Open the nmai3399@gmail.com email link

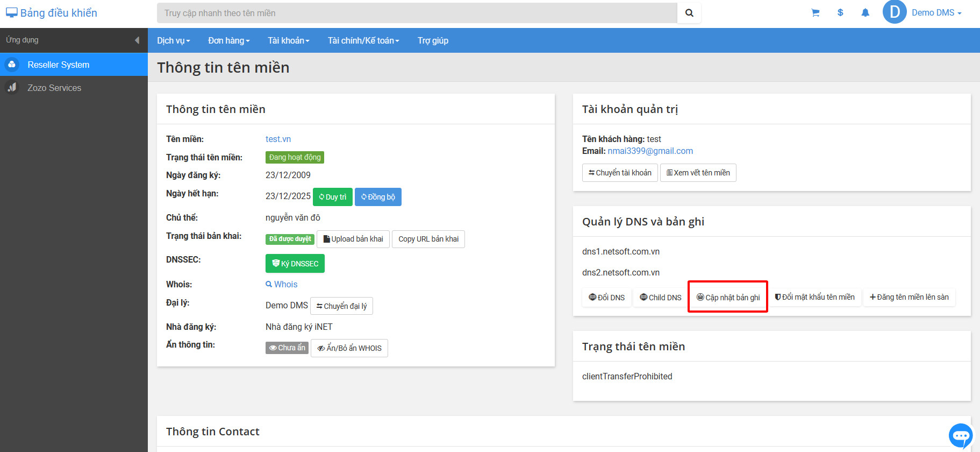650,151
